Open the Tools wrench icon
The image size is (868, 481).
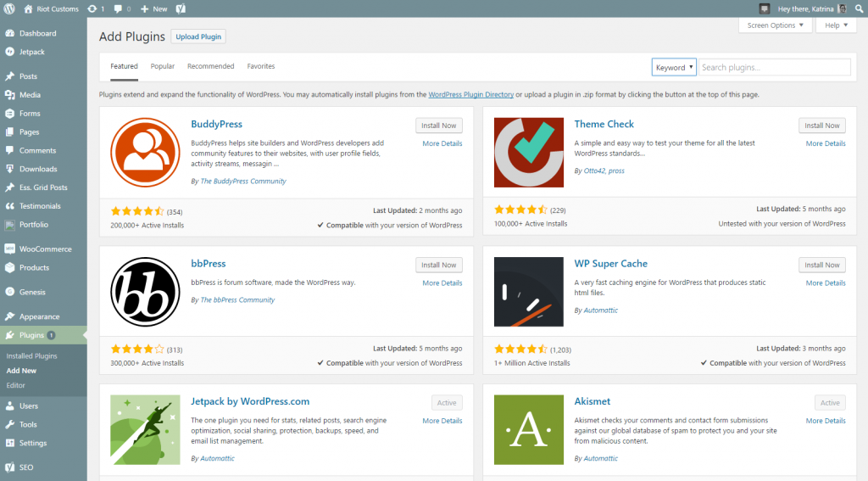click(x=10, y=424)
